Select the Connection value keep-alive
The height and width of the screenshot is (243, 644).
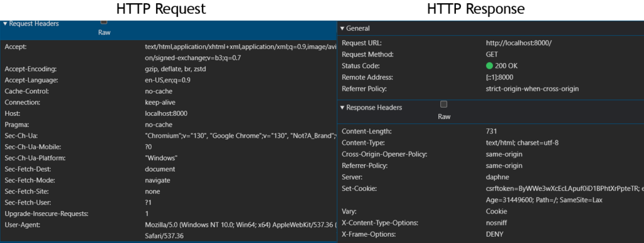(160, 103)
